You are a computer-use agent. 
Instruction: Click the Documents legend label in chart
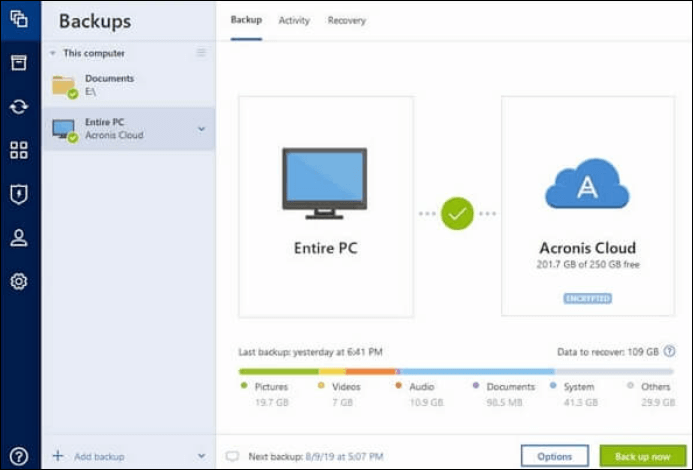click(x=510, y=387)
